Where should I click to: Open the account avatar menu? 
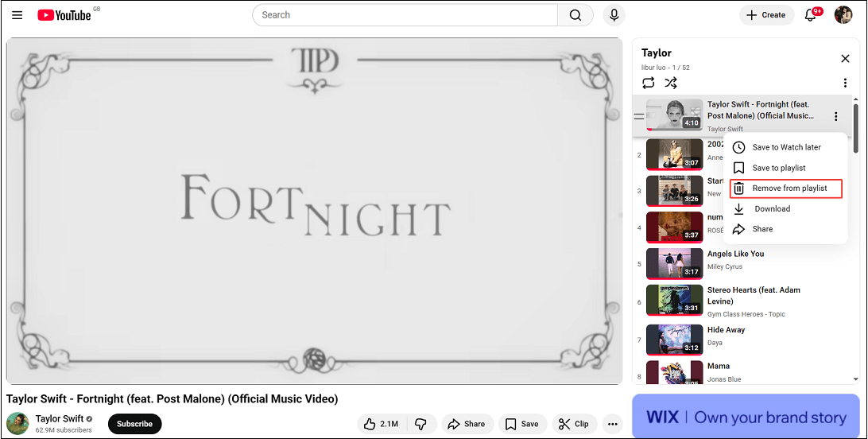[843, 15]
